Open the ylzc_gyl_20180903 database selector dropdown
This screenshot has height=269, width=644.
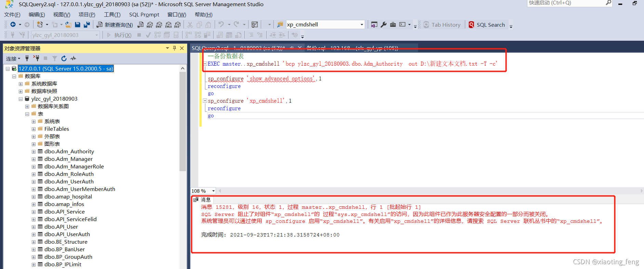tap(97, 35)
